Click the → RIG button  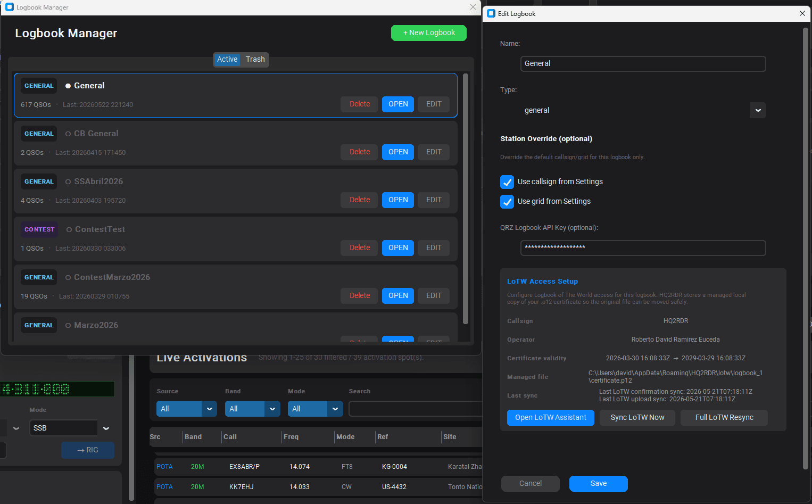(x=88, y=450)
